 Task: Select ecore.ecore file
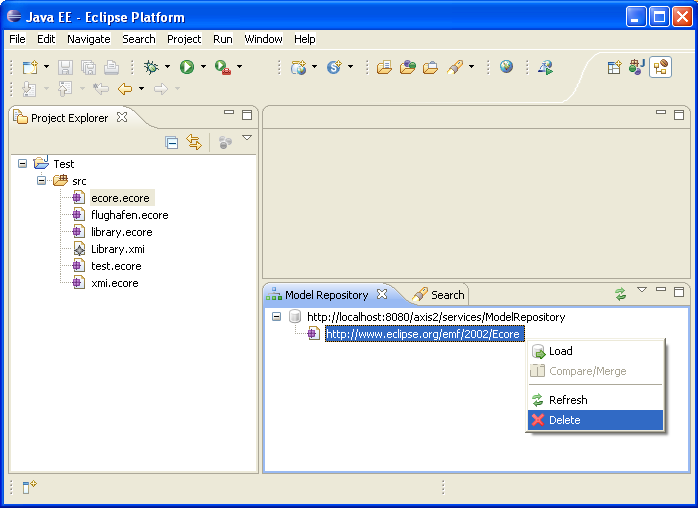tap(120, 198)
